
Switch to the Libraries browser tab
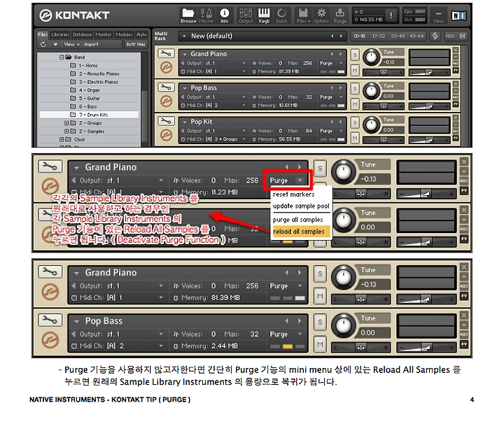point(60,34)
